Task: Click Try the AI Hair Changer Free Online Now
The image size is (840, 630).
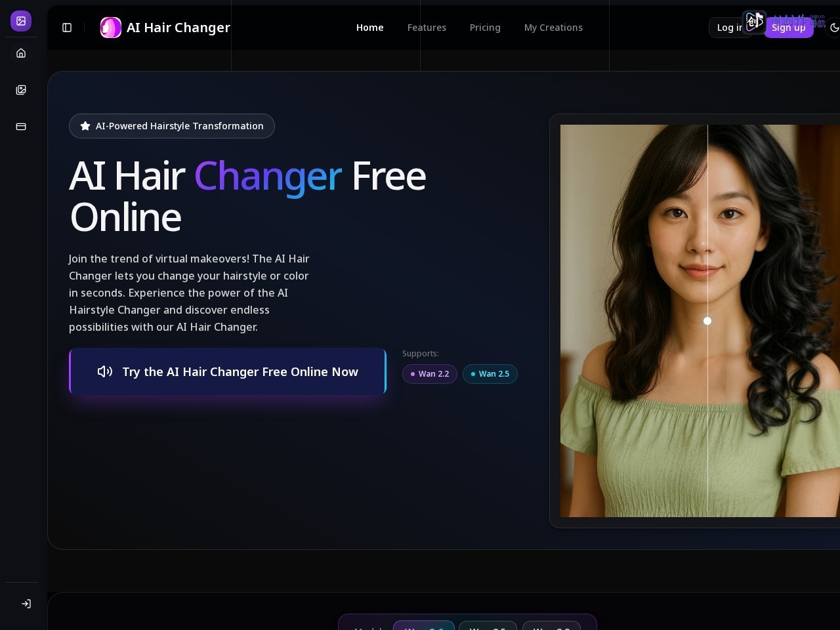Action: point(228,371)
